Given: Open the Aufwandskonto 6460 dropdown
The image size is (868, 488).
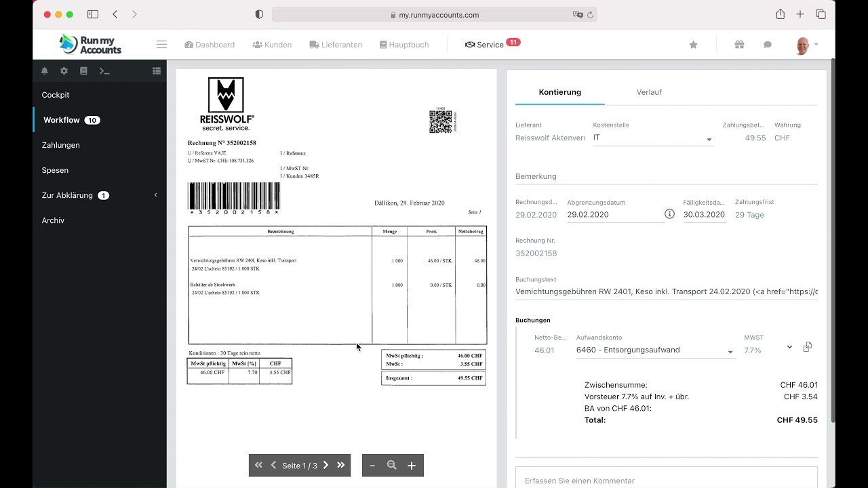Looking at the screenshot, I should [x=655, y=350].
